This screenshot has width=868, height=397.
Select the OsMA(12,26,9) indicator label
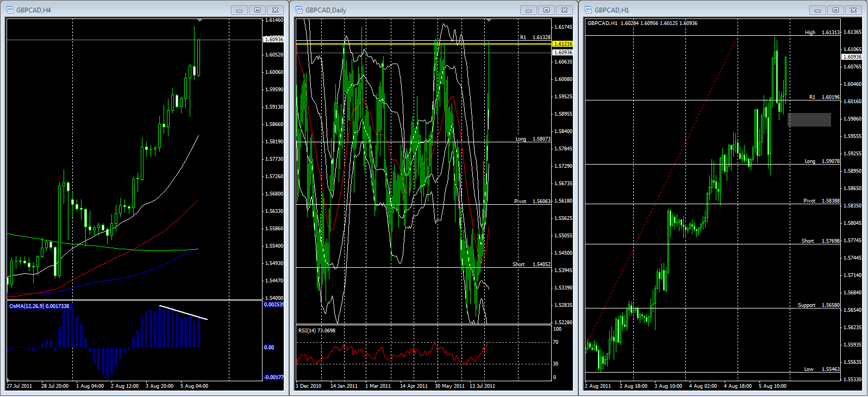pos(39,306)
